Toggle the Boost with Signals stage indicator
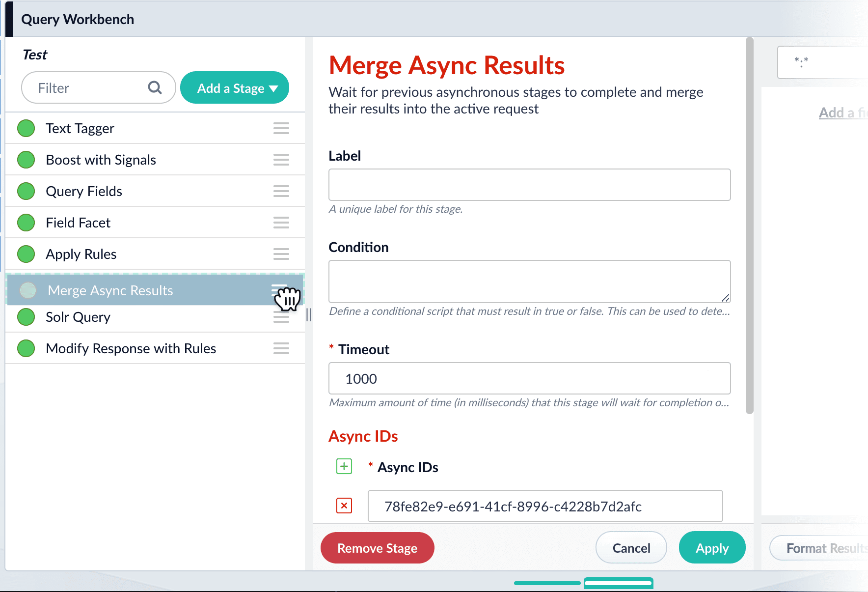The height and width of the screenshot is (592, 868). [26, 160]
